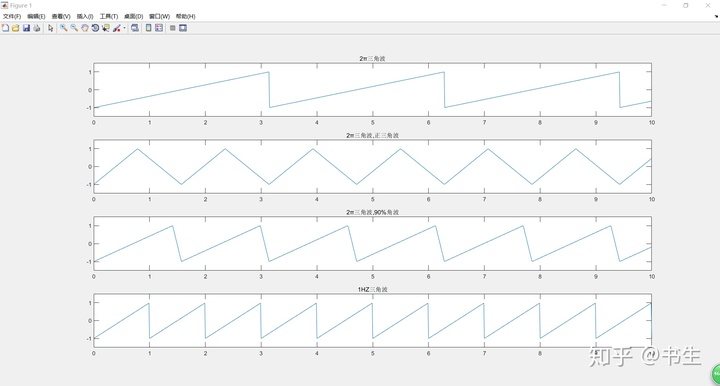Show plot tools and dock figure
Image resolution: width=720 pixels, height=386 pixels.
pos(183,28)
